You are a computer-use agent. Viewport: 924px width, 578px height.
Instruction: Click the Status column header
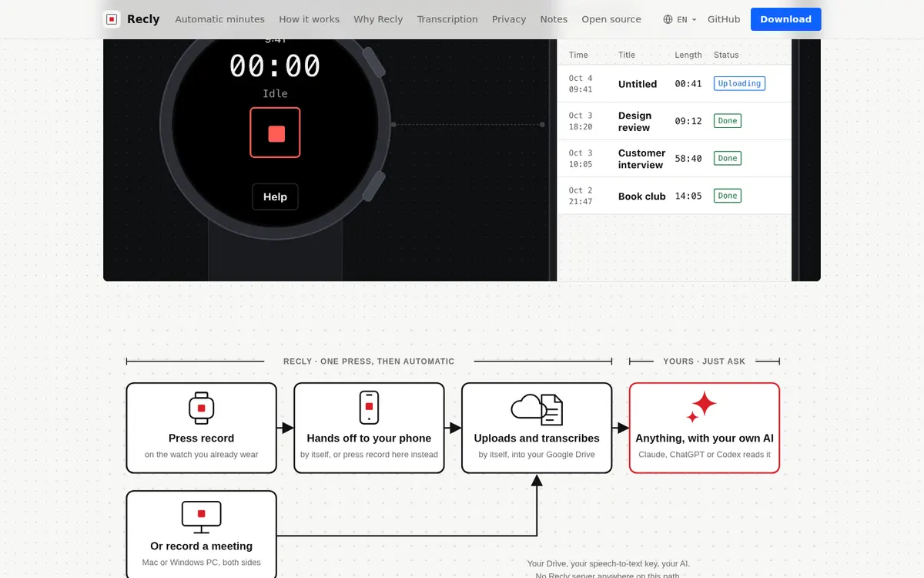pyautogui.click(x=726, y=55)
